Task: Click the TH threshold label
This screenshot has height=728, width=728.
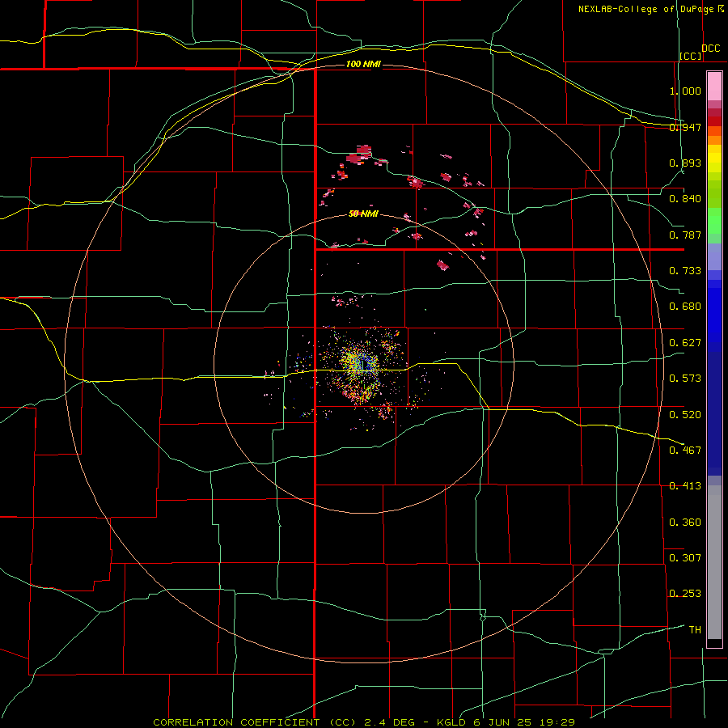Action: pyautogui.click(x=695, y=630)
